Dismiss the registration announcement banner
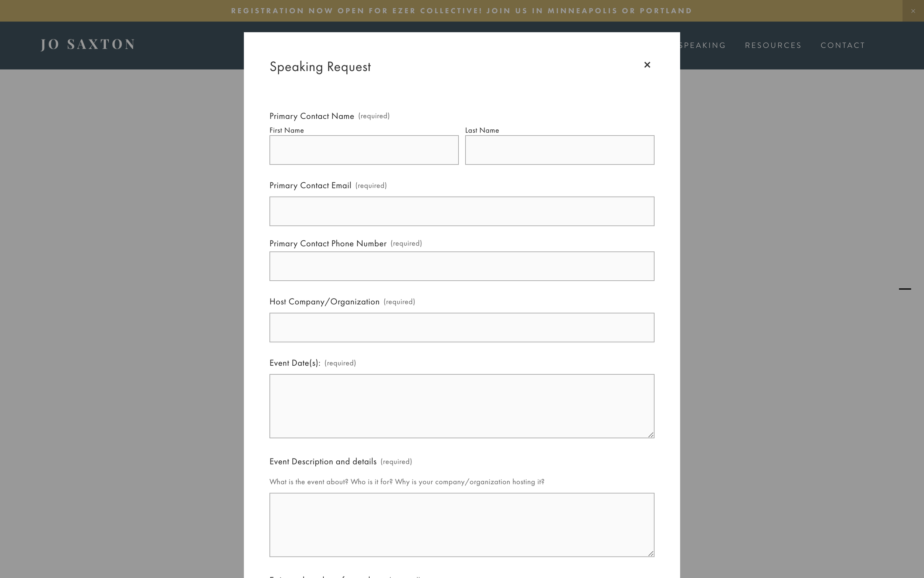 tap(913, 11)
